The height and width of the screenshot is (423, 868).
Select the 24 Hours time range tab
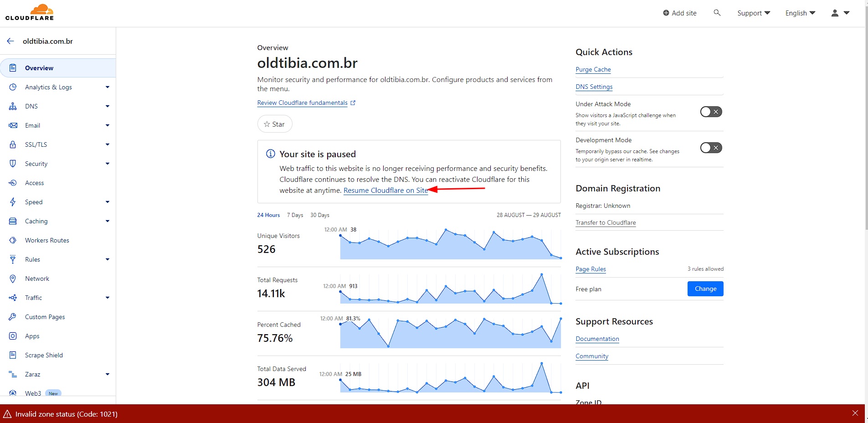tap(268, 215)
